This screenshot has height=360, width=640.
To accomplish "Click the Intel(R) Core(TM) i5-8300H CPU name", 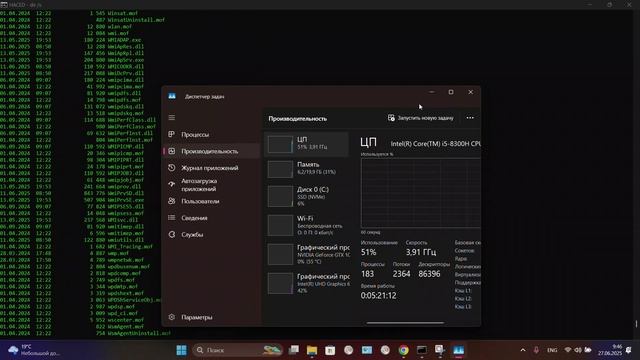I will [x=436, y=144].
